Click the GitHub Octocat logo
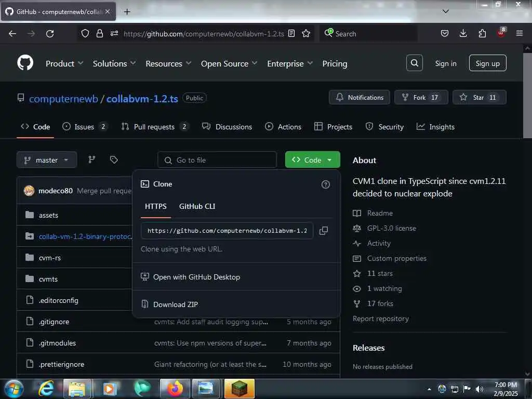 coord(25,63)
